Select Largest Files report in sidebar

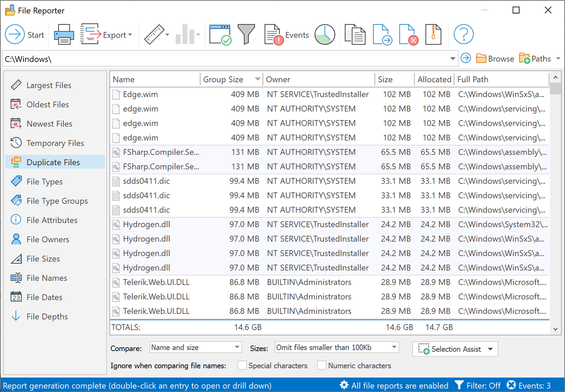pyautogui.click(x=48, y=85)
